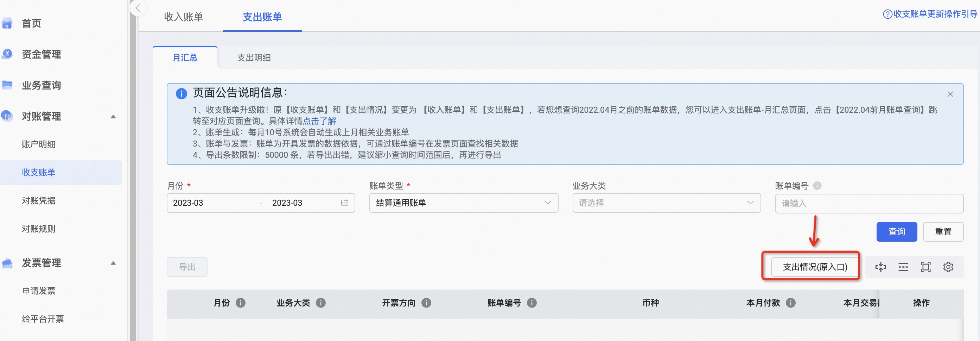Screen dimensions: 980x341
Task: Click the 对账管理 sidebar icon
Action: click(7, 116)
